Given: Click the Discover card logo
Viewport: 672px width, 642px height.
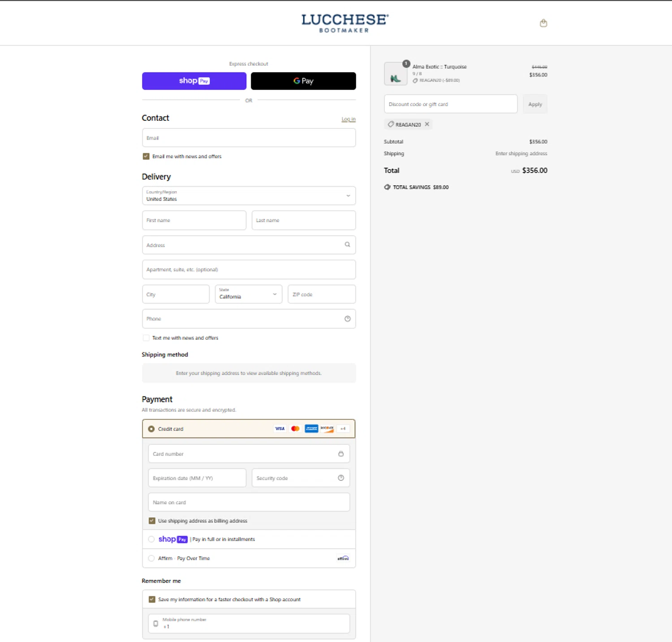Looking at the screenshot, I should tap(327, 428).
